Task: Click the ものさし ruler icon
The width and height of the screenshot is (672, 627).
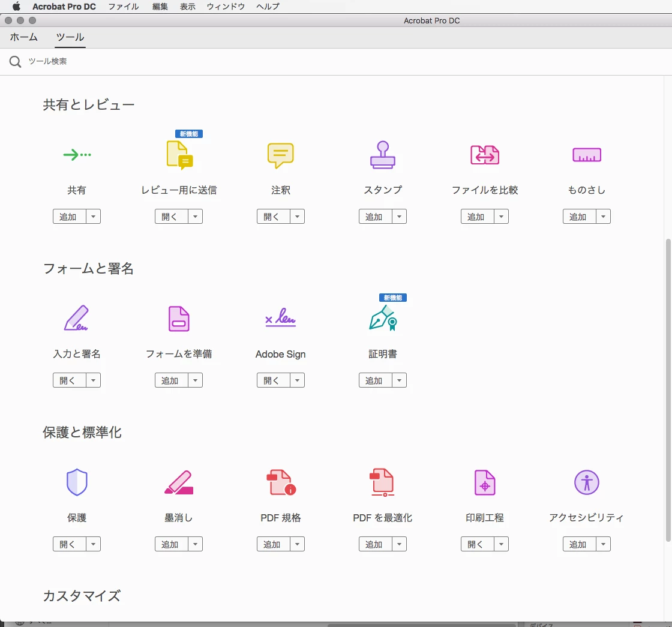Action: click(587, 155)
